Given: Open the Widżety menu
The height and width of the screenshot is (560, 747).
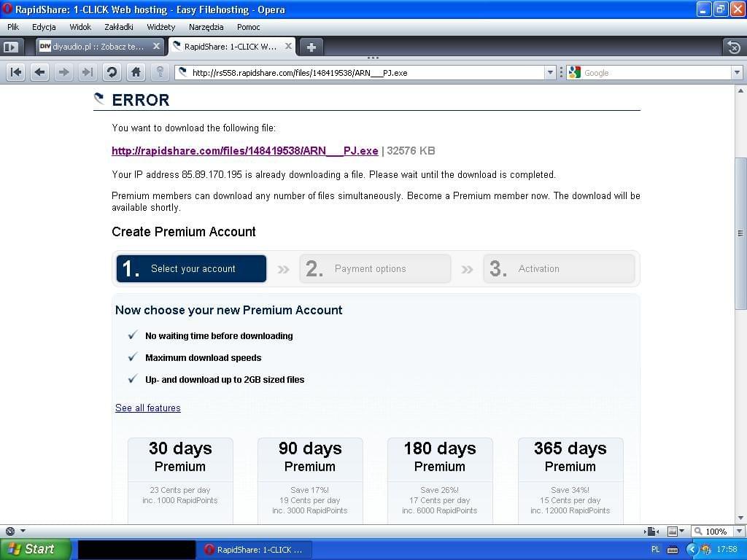Looking at the screenshot, I should tap(161, 27).
